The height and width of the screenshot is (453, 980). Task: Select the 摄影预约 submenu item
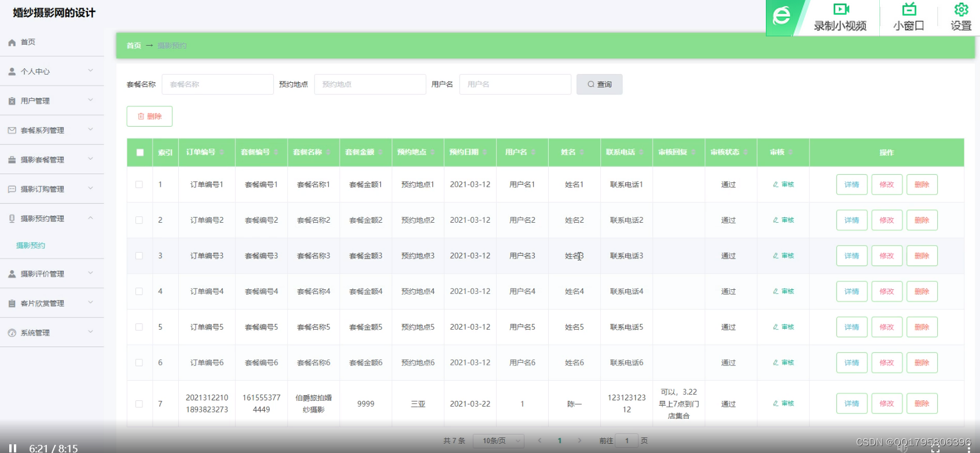coord(31,245)
